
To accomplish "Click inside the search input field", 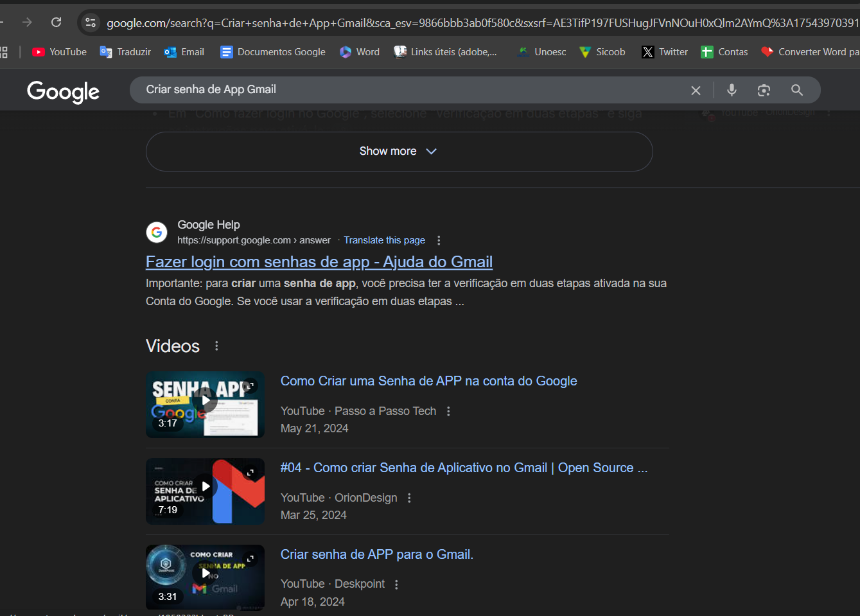I will coord(385,90).
